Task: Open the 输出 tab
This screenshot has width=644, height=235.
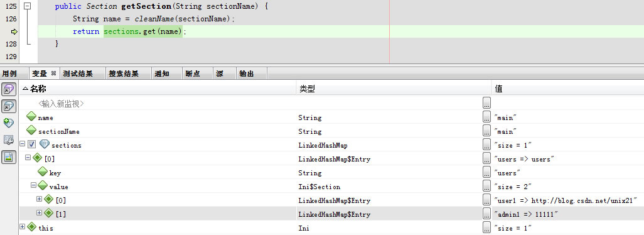Action: click(247, 74)
